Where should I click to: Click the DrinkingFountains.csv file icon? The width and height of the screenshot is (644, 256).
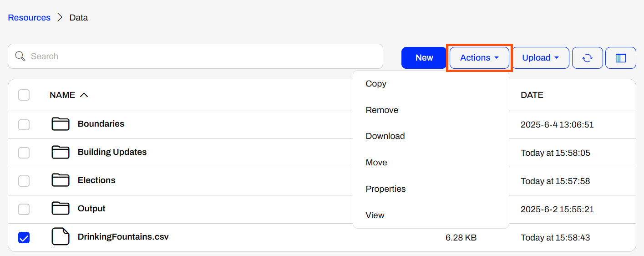point(60,237)
